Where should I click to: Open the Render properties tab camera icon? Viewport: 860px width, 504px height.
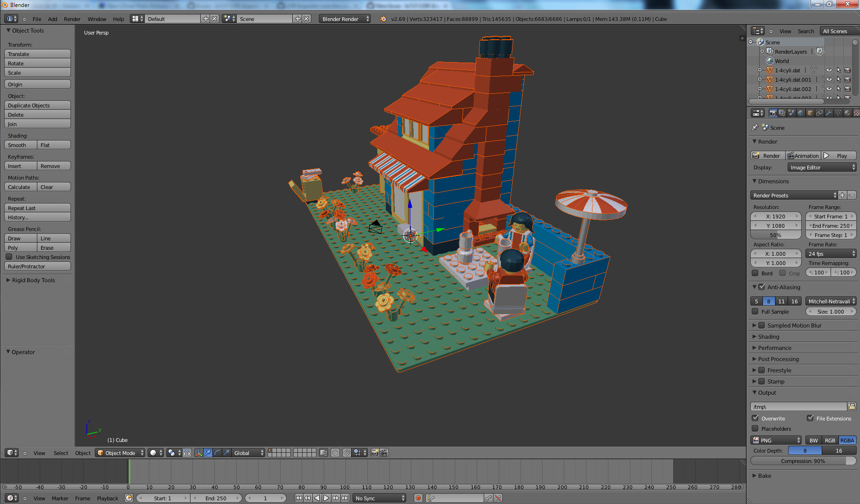(773, 113)
